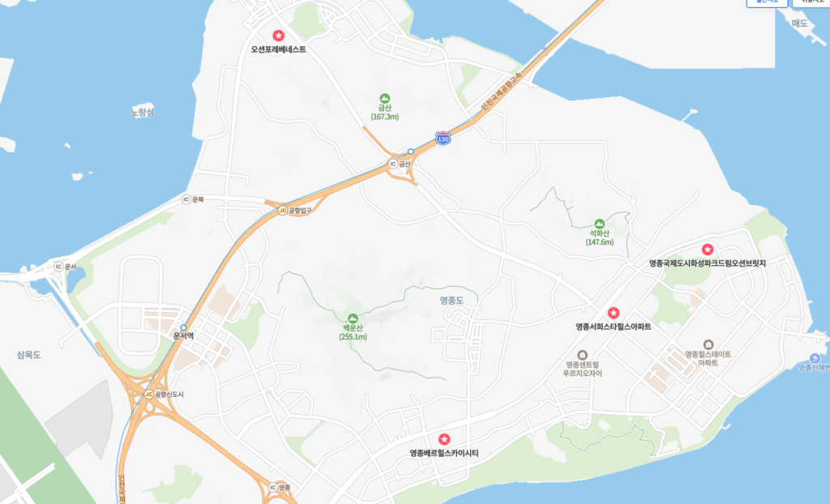Click the 영종진해변 beach icon at right edge
Viewport: 830px width, 504px height.
pos(815,358)
